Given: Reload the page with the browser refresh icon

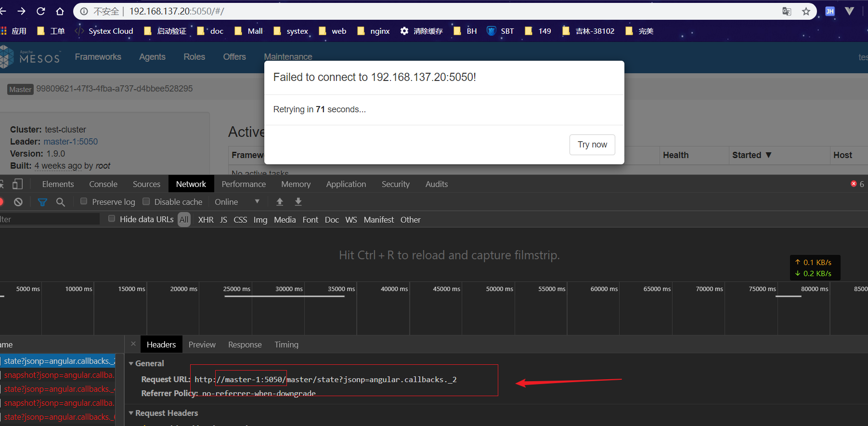Looking at the screenshot, I should (41, 11).
